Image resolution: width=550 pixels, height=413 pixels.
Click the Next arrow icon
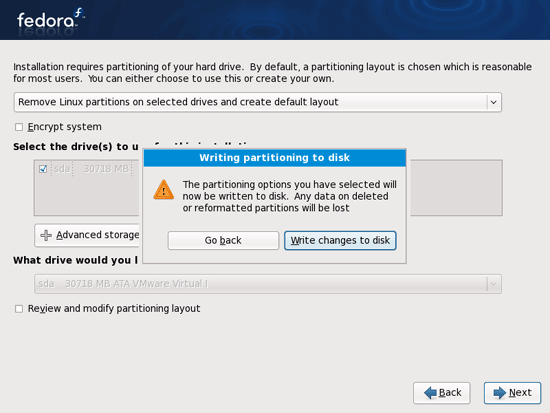coord(500,392)
